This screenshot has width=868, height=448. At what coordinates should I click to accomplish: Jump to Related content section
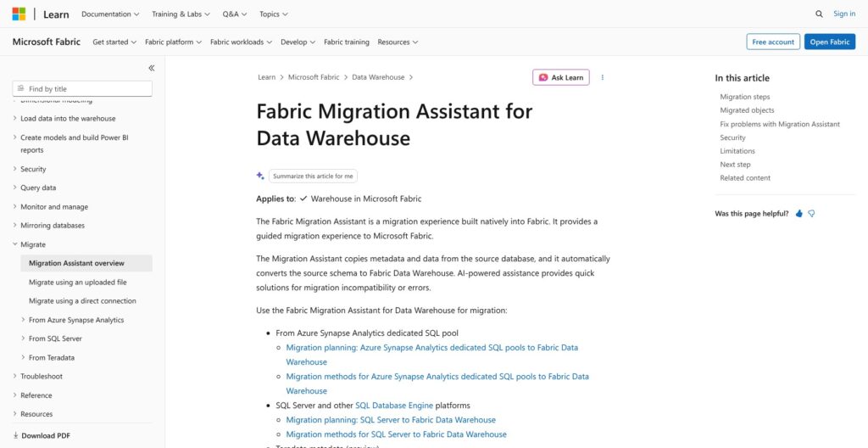pos(744,178)
